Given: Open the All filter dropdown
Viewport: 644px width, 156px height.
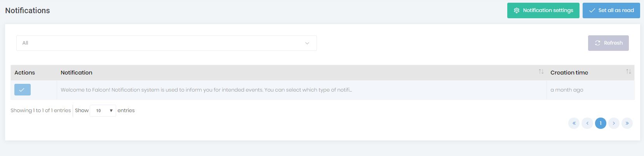Looking at the screenshot, I should coord(166,43).
